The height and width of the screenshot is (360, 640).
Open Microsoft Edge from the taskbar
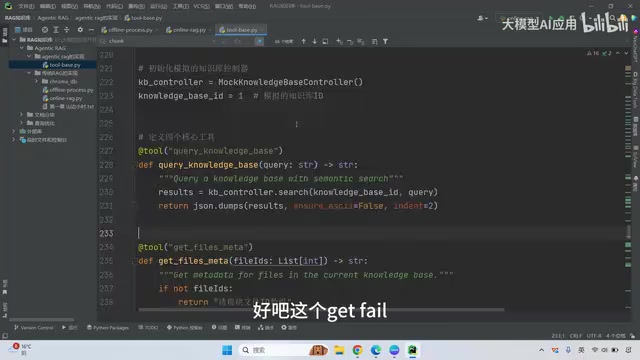coord(376,350)
